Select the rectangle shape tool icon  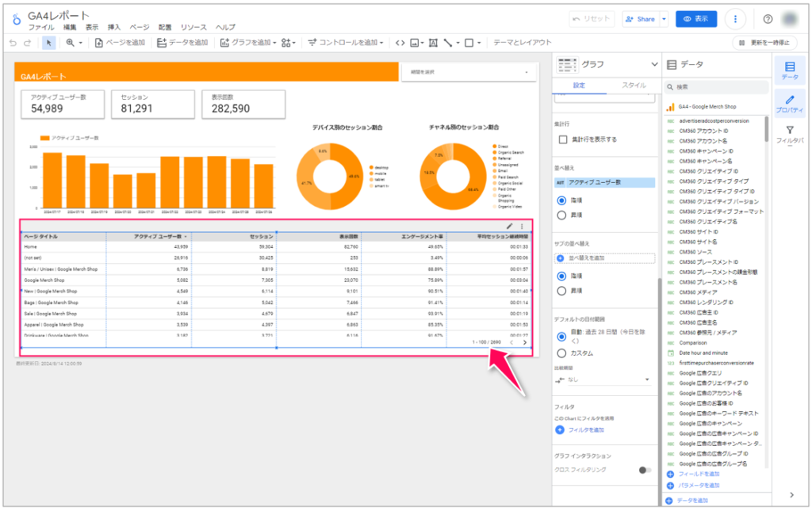469,43
